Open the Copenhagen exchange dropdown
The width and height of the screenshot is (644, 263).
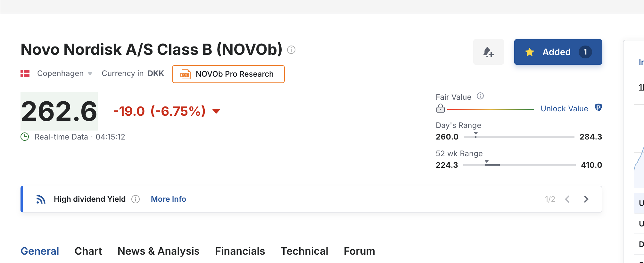point(65,73)
